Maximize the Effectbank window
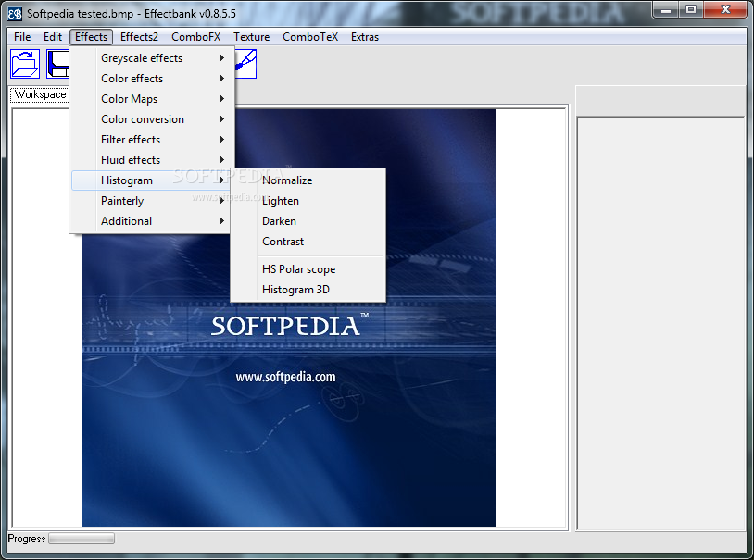 (691, 9)
